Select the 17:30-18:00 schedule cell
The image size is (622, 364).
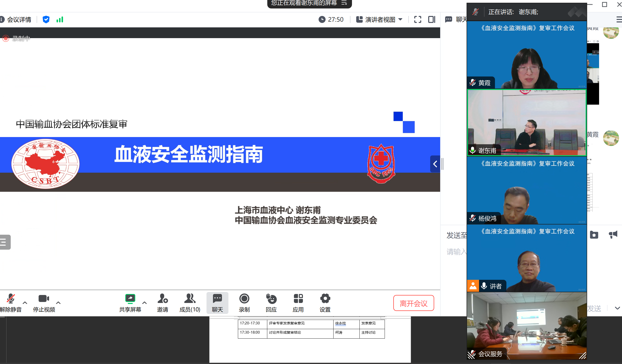(252, 334)
